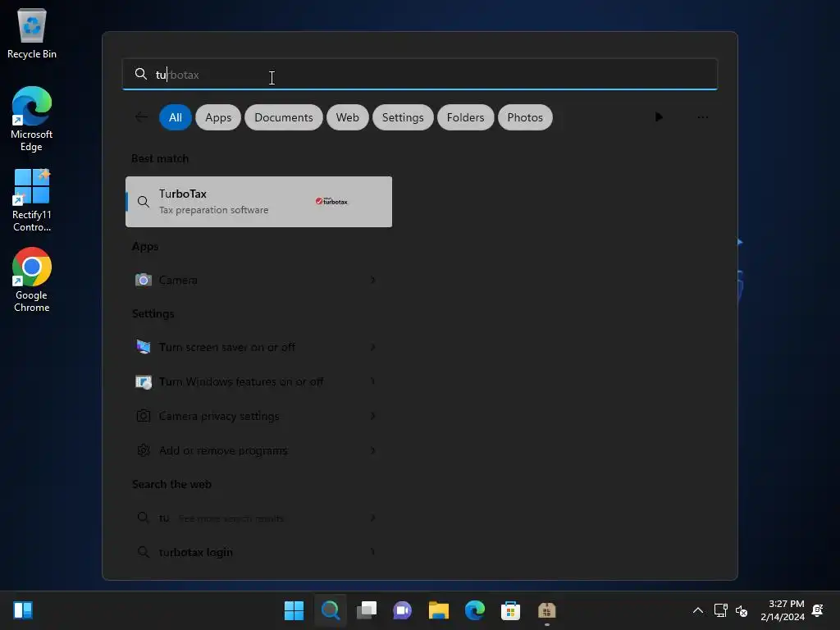Click the turbotax logo thumbnail
This screenshot has height=630, width=840.
[x=331, y=202]
